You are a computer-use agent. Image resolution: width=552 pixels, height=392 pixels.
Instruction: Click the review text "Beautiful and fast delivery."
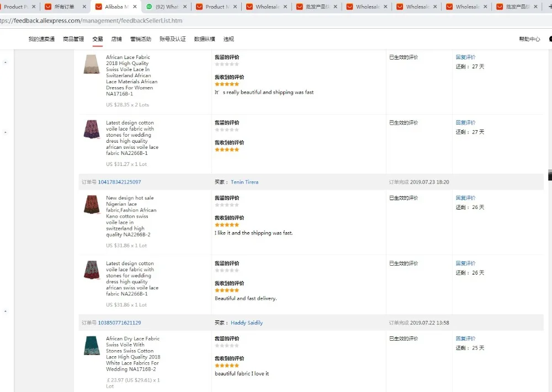(x=246, y=298)
